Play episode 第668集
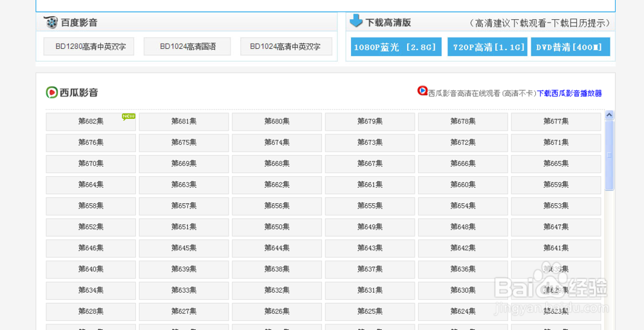 pos(277,164)
